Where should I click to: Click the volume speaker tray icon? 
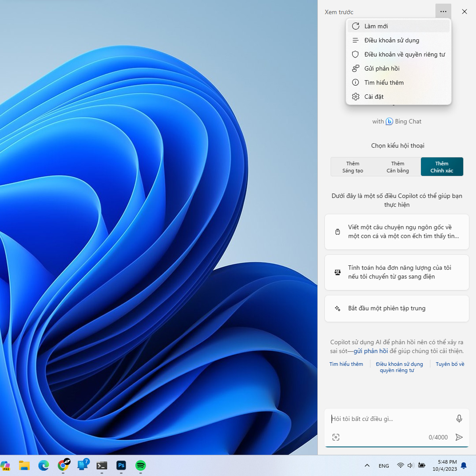click(411, 466)
